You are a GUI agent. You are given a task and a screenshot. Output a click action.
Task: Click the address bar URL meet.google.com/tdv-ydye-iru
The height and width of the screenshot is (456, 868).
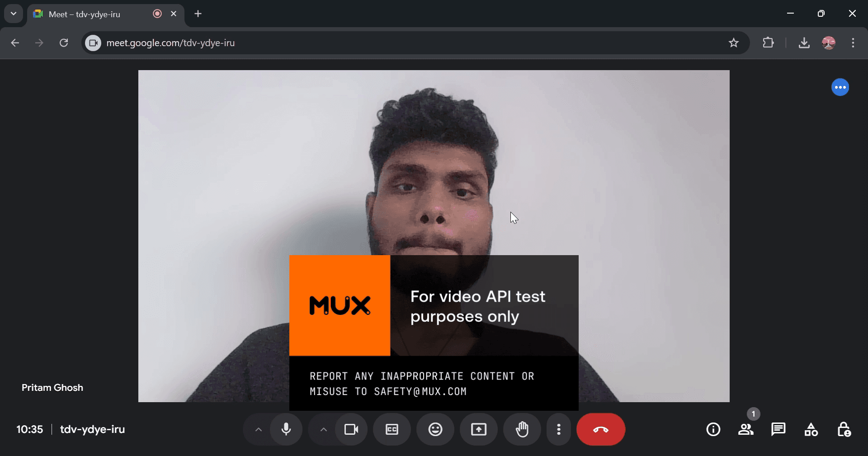170,43
